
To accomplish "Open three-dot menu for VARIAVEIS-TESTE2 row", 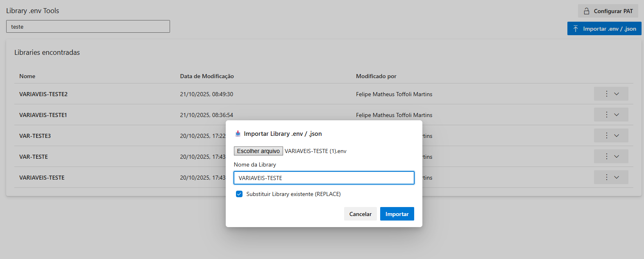I will pos(607,94).
